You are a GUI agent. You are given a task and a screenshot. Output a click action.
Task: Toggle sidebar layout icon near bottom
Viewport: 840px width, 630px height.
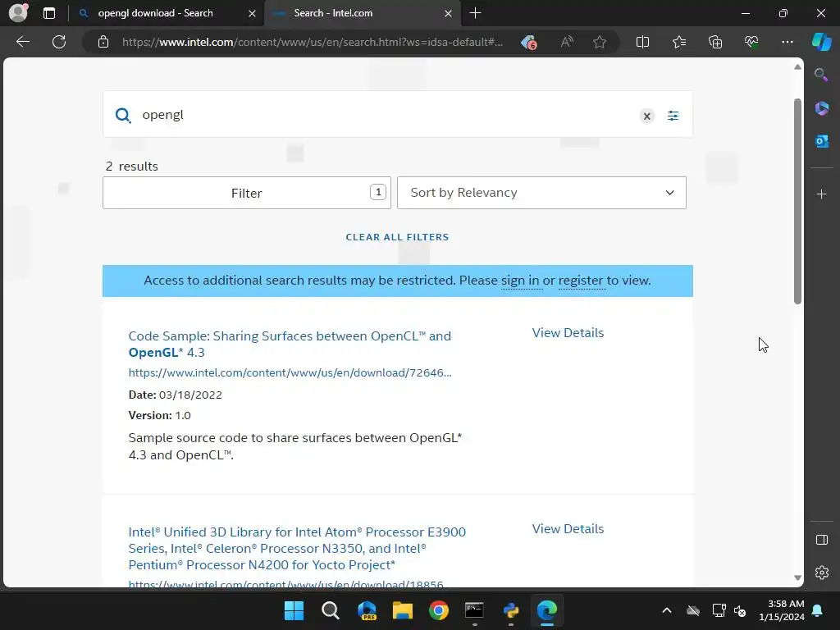pyautogui.click(x=822, y=540)
